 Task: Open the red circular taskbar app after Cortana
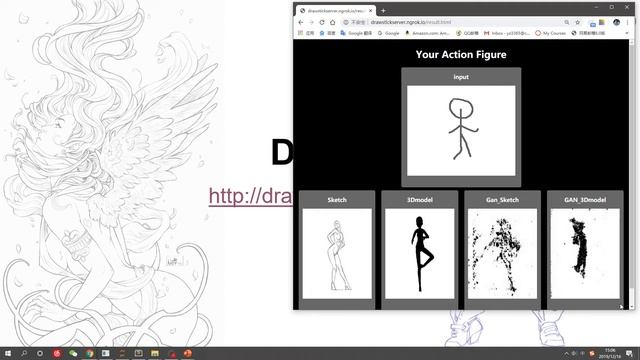pyautogui.click(x=57, y=353)
